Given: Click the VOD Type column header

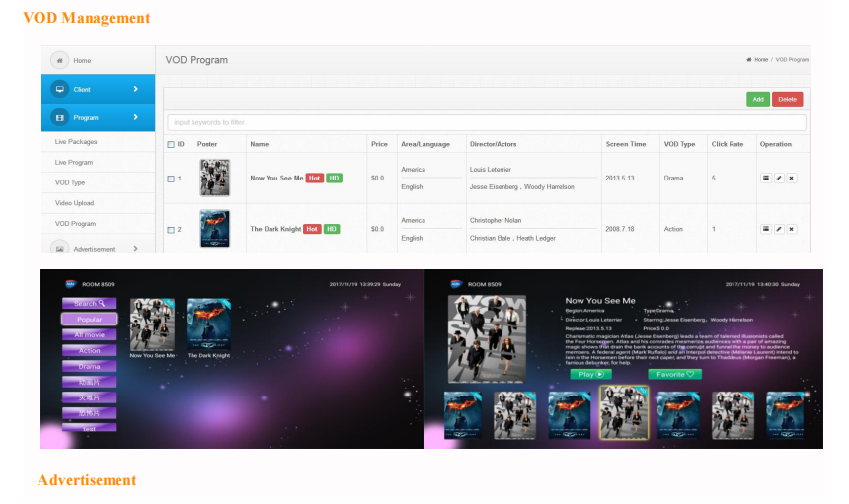Looking at the screenshot, I should click(679, 144).
